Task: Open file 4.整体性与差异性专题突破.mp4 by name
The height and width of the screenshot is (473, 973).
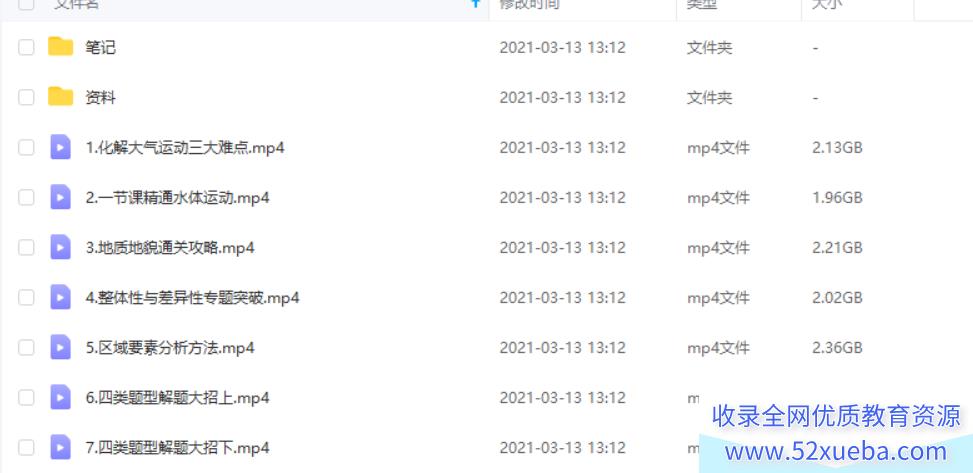Action: pyautogui.click(x=192, y=298)
